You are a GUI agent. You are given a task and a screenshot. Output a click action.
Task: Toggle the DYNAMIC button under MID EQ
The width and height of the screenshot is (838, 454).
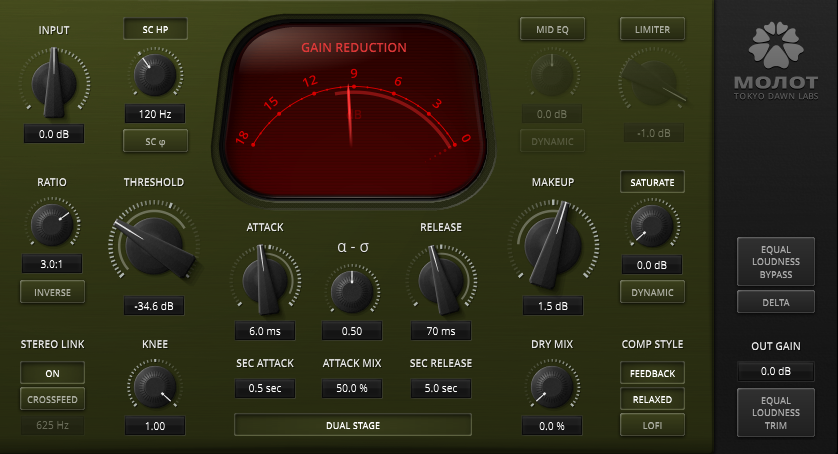pyautogui.click(x=552, y=141)
